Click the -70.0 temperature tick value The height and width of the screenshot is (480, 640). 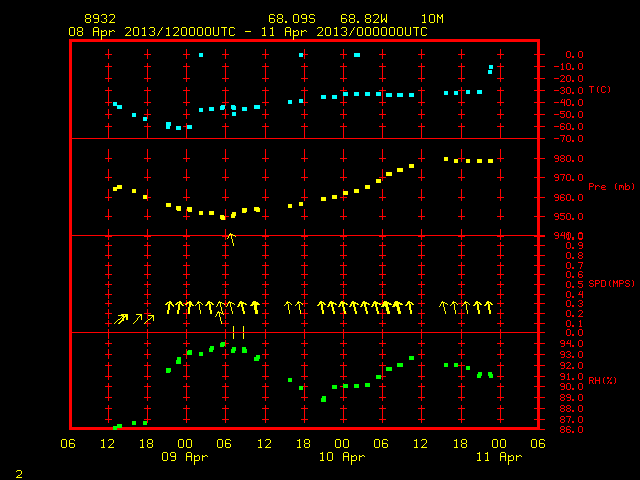point(569,139)
